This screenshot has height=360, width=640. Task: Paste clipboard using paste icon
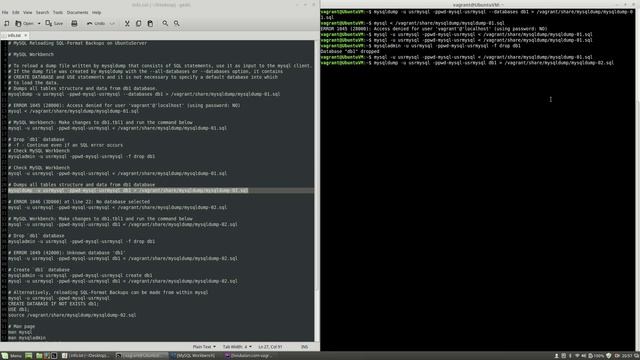click(x=150, y=24)
